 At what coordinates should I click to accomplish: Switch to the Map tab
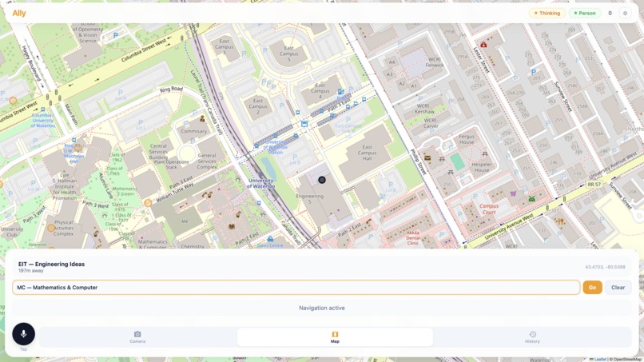click(335, 337)
